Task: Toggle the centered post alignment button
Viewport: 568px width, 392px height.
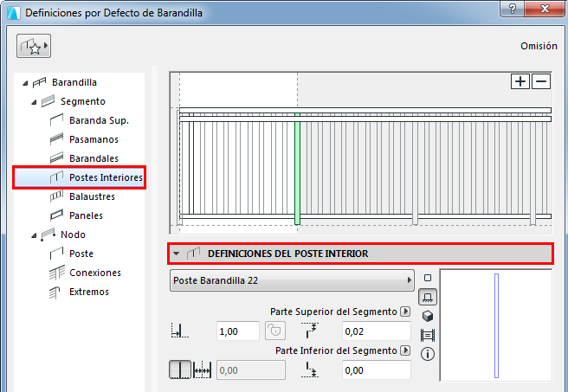Action: (x=180, y=370)
